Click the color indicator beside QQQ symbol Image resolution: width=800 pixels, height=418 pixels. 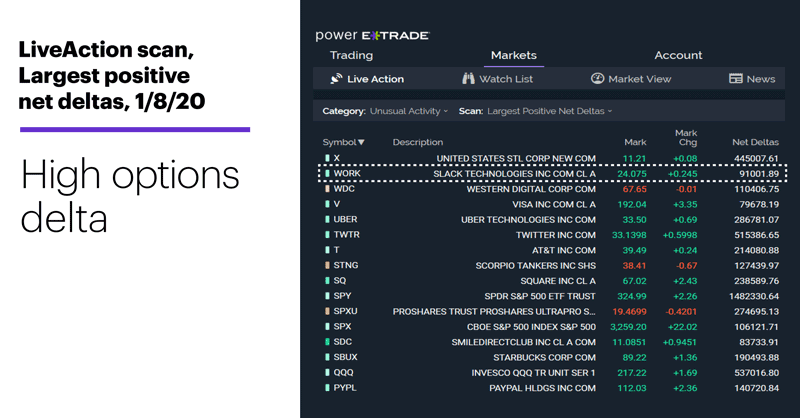[x=327, y=373]
